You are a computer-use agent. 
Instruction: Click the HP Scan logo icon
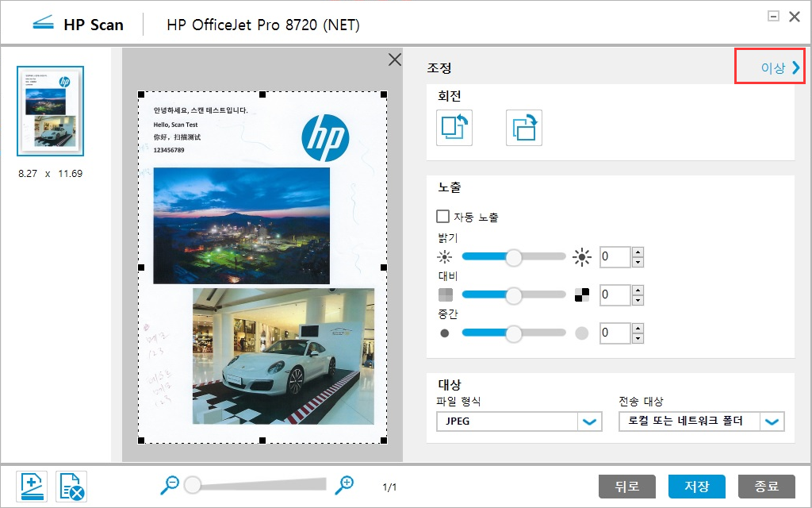43,24
